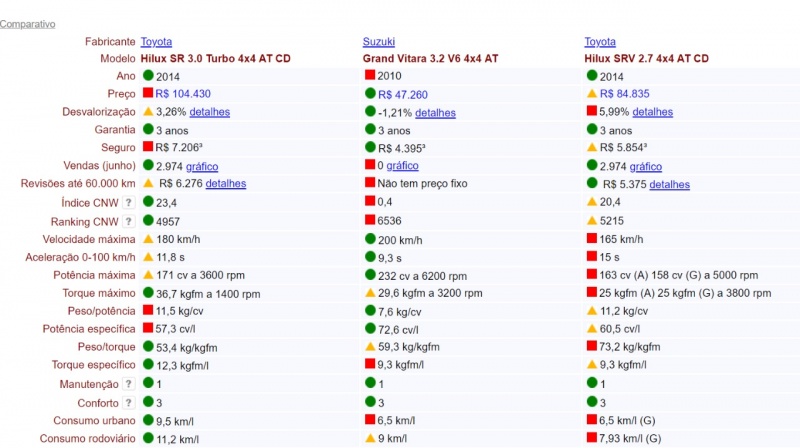Click the yellow triangle beside 180 km/h
800x448 pixels.
coord(148,239)
